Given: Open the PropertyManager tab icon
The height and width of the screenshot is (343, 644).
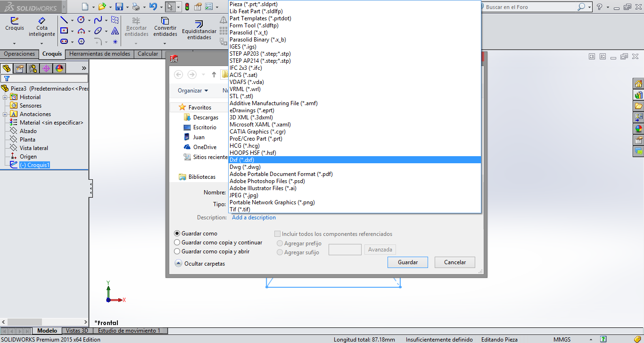Looking at the screenshot, I should click(x=20, y=68).
